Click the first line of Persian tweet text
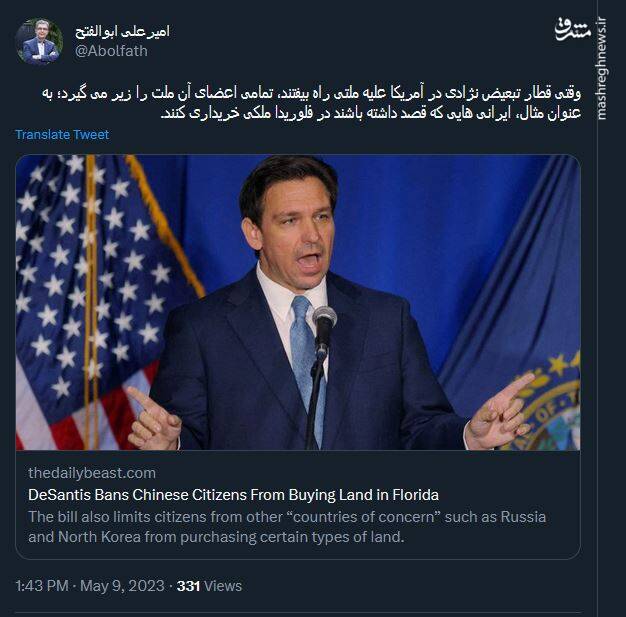Viewport: 626px width, 617px height. pos(311,94)
